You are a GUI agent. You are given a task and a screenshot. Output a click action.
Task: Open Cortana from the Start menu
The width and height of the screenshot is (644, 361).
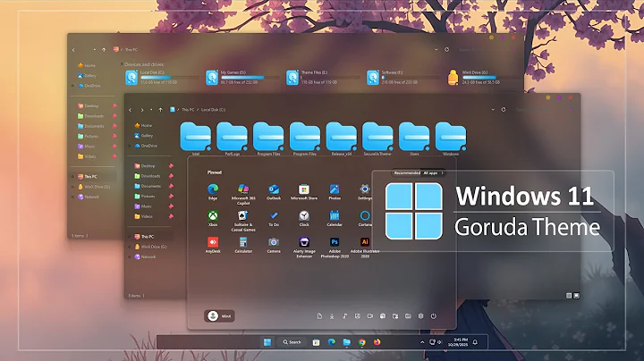coord(365,218)
